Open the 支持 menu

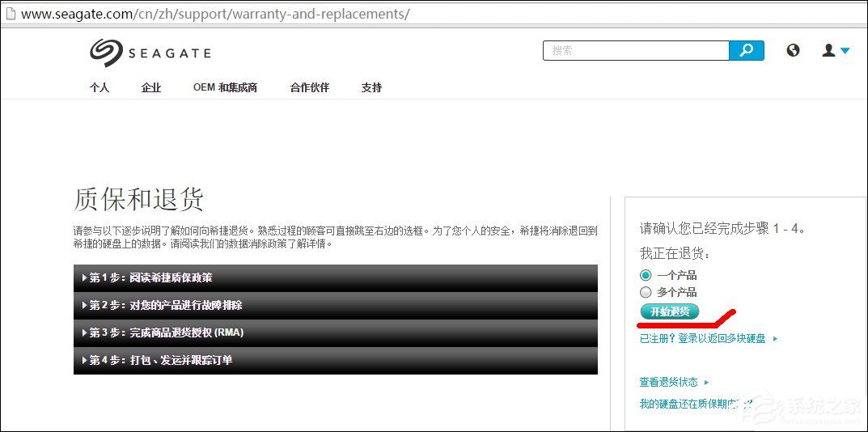pyautogui.click(x=371, y=87)
